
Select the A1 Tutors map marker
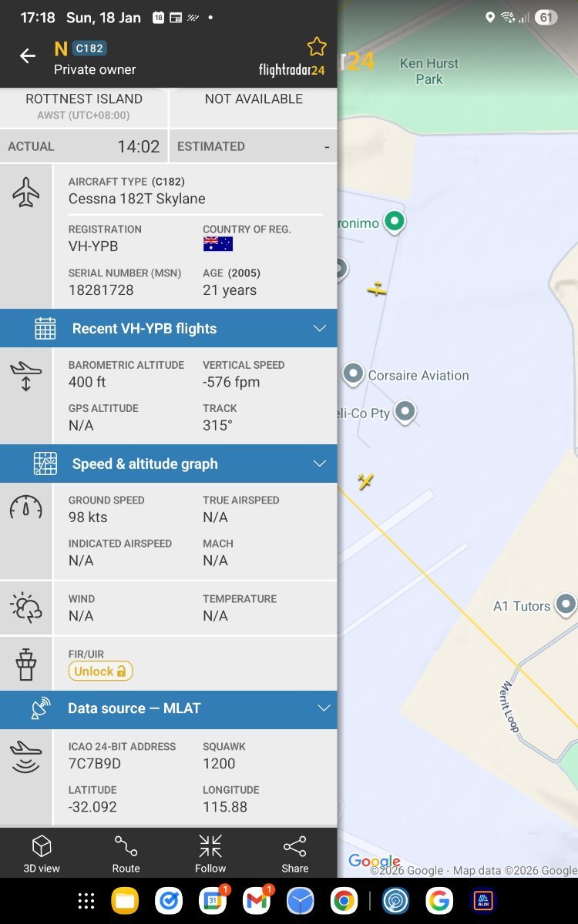pyautogui.click(x=566, y=604)
